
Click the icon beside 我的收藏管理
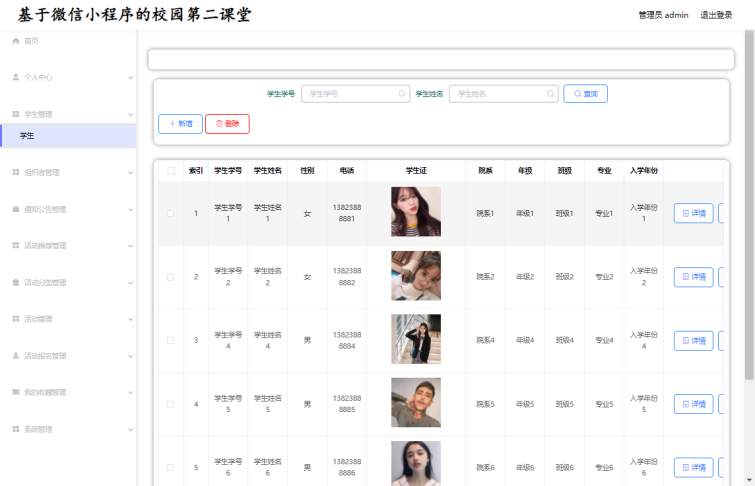[15, 392]
